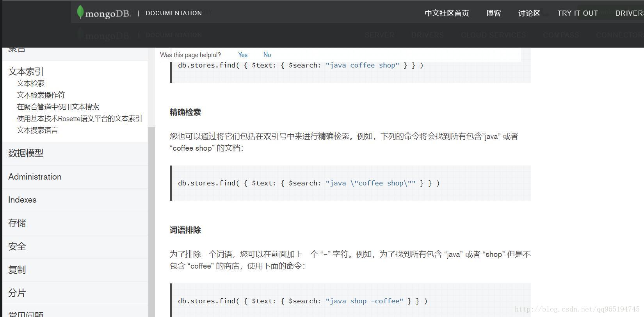Answer Yes to page helpful prompt
This screenshot has width=644, height=317.
[243, 55]
